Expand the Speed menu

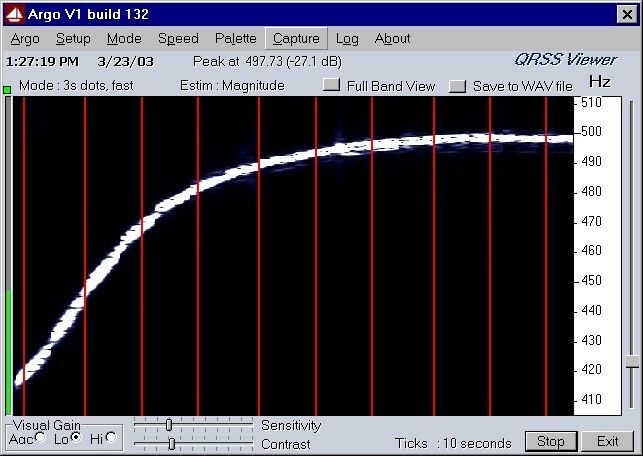(178, 39)
